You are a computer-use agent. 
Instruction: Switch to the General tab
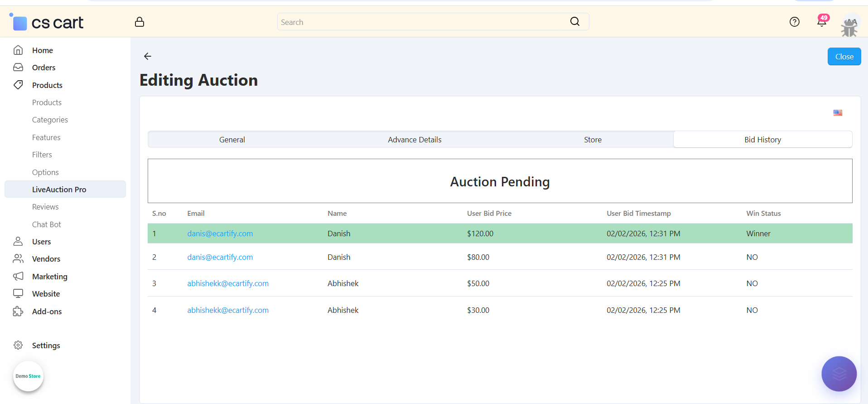(232, 140)
